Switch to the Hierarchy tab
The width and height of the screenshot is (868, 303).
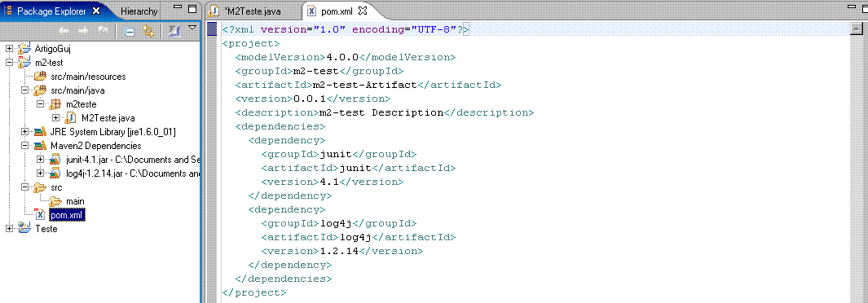(139, 11)
